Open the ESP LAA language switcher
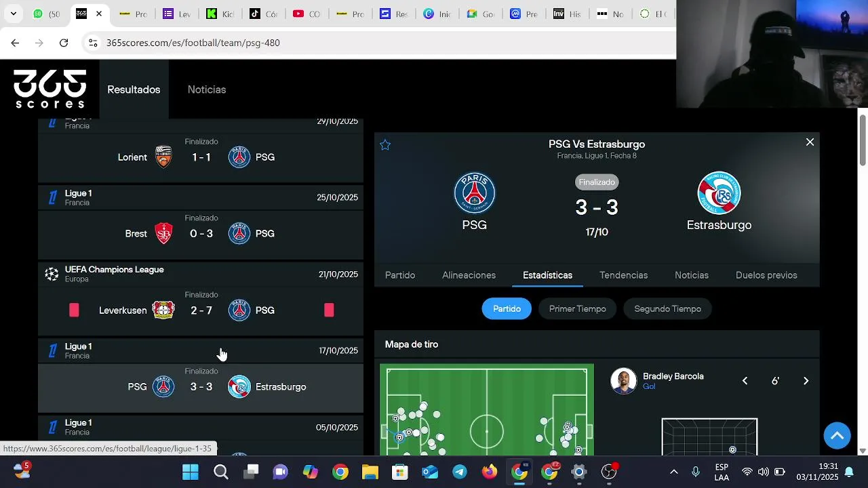 [x=722, y=472]
